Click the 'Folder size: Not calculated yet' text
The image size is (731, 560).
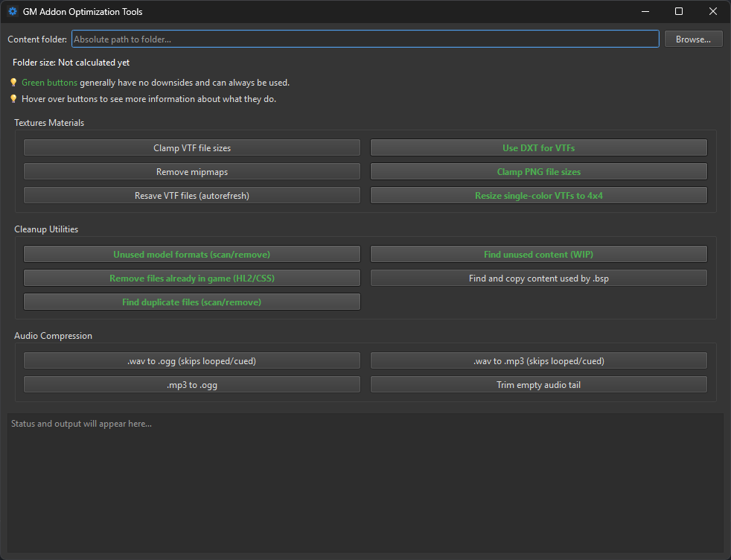[x=71, y=63]
